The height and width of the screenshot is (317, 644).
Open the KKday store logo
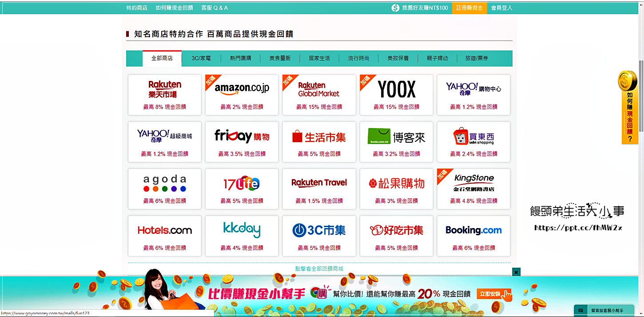pyautogui.click(x=242, y=230)
